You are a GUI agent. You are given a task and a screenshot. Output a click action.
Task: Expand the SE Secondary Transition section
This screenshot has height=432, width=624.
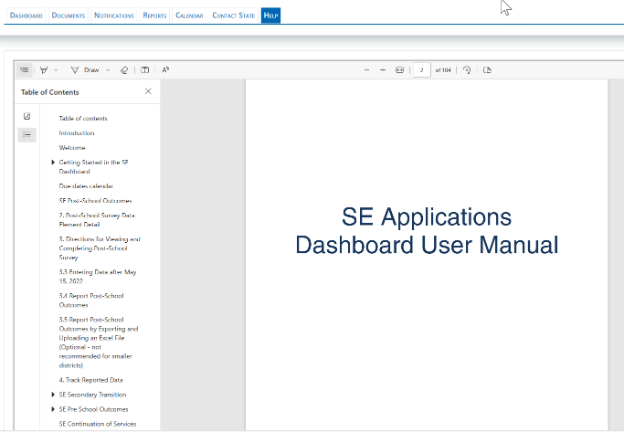pos(52,394)
